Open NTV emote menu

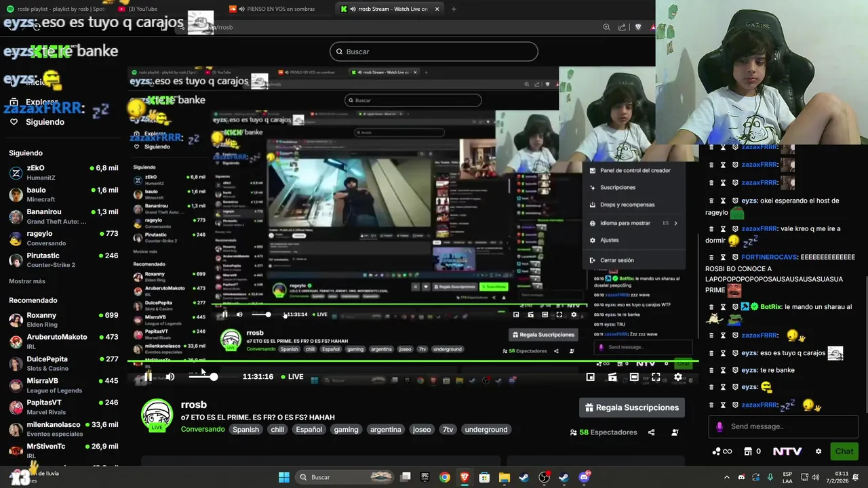tap(787, 451)
